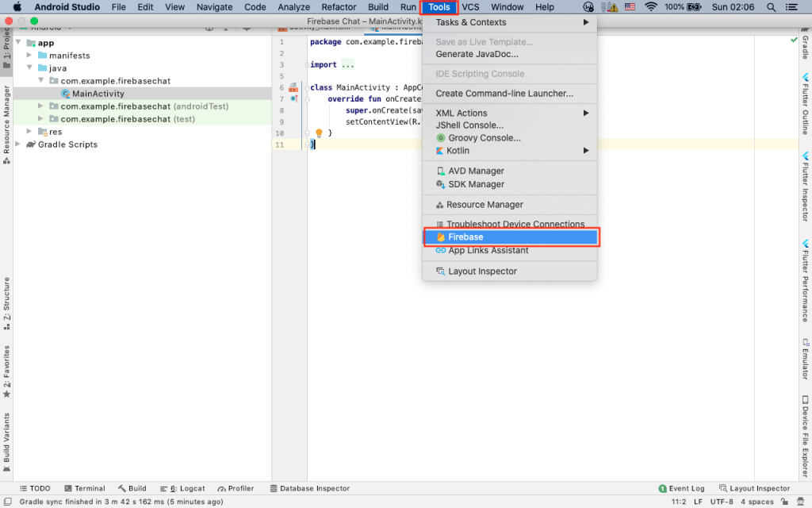Open the Build tool window

tap(132, 488)
